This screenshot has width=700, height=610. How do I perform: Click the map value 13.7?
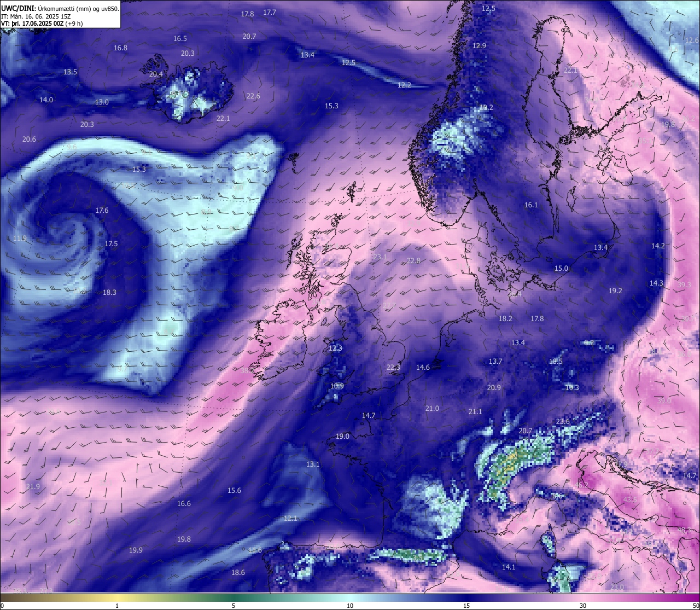(x=495, y=361)
